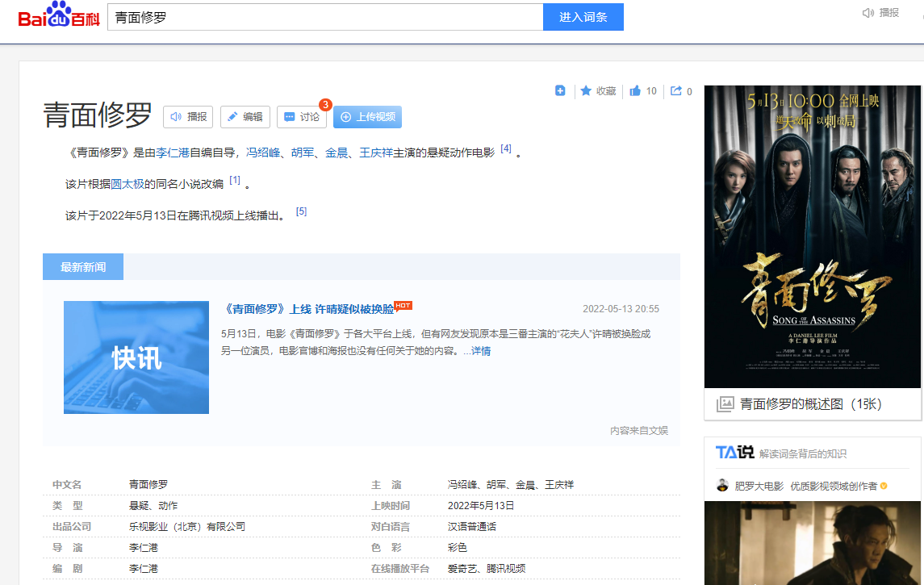Open the 李仁港 link in the intro

point(173,153)
